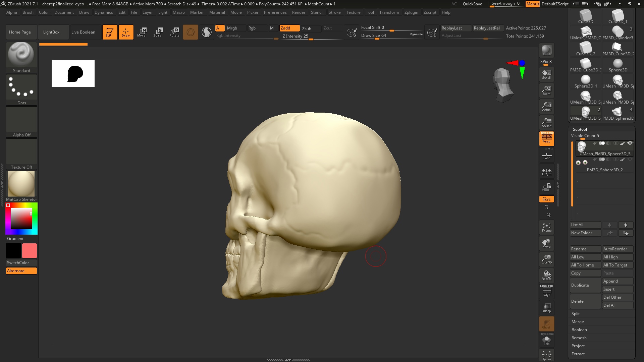Click the BPR render icon
This screenshot has height=362, width=644.
click(x=546, y=50)
